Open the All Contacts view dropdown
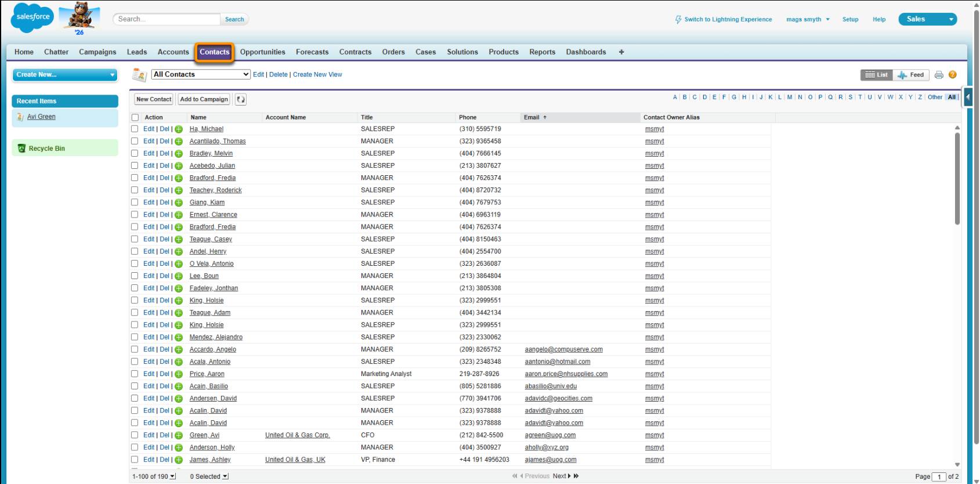 (x=201, y=74)
